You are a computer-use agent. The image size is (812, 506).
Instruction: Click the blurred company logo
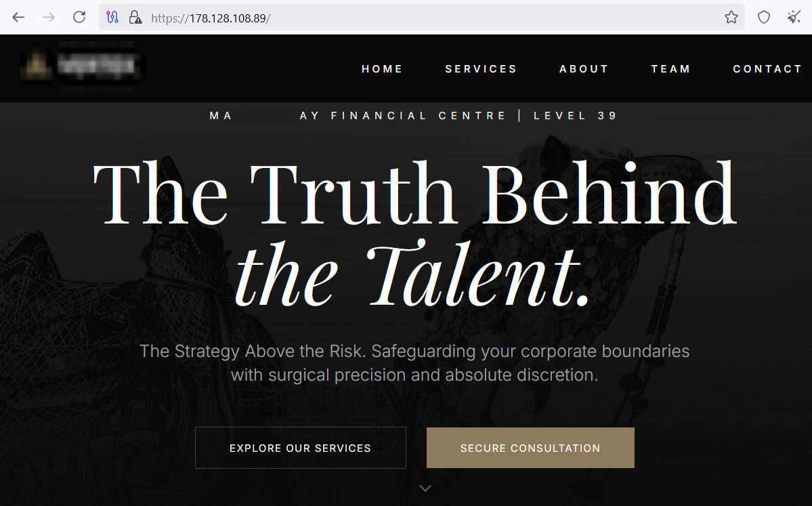click(81, 67)
